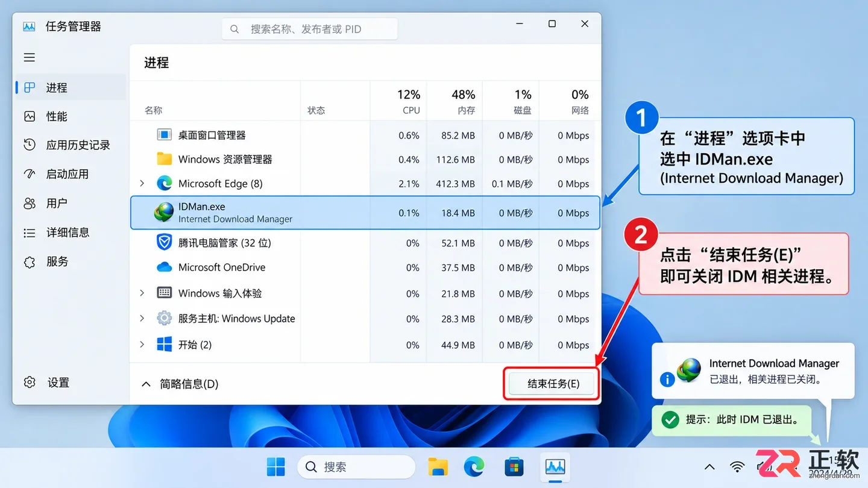Open the 服务 page from its sidebar icon

click(30, 261)
